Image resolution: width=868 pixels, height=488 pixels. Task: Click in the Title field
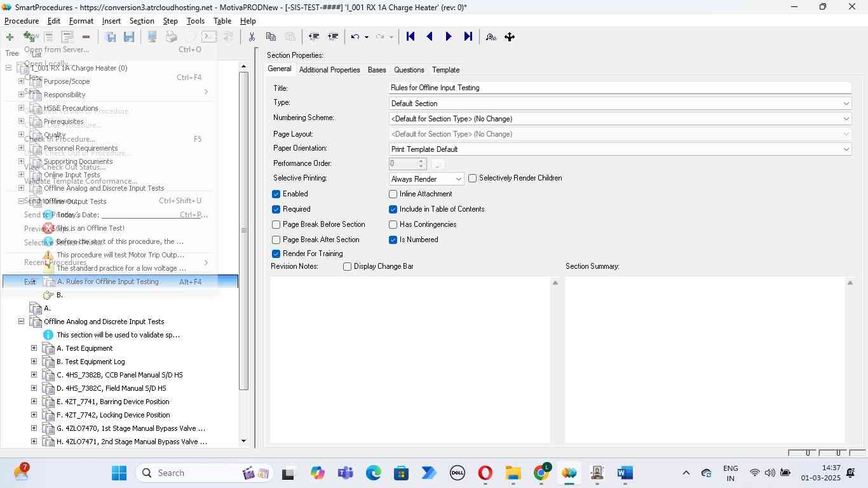[620, 88]
